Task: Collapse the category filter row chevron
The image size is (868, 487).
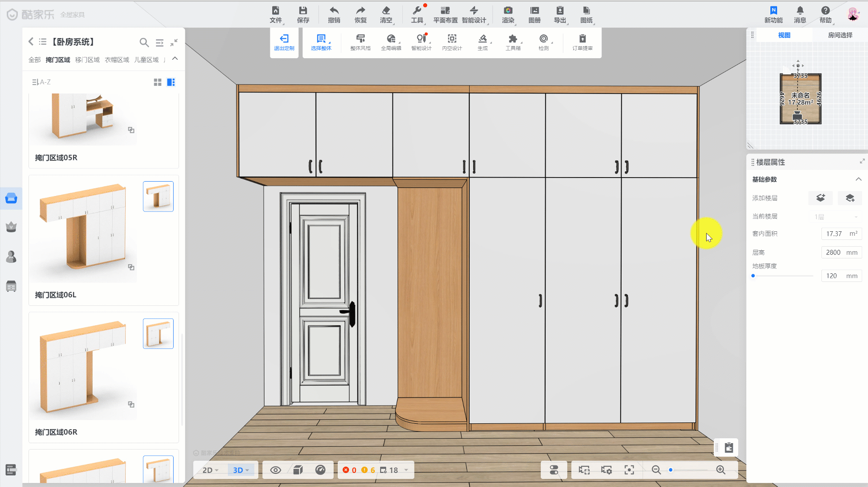Action: point(175,59)
